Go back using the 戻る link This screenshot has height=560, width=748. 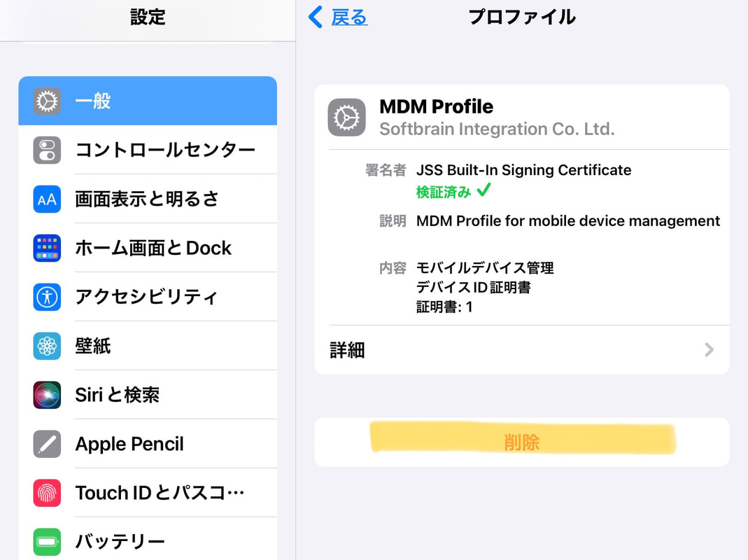click(349, 17)
